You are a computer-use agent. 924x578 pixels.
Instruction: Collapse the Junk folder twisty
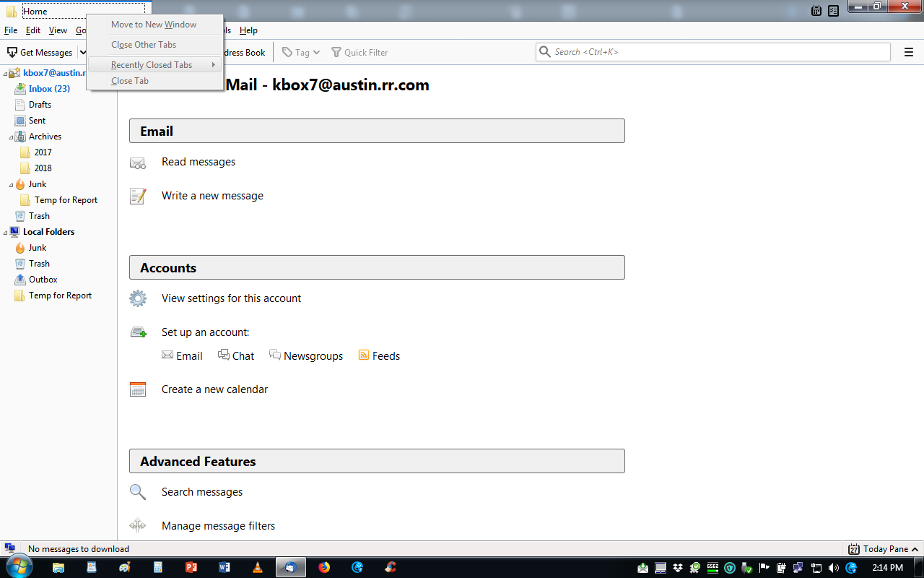tap(11, 184)
